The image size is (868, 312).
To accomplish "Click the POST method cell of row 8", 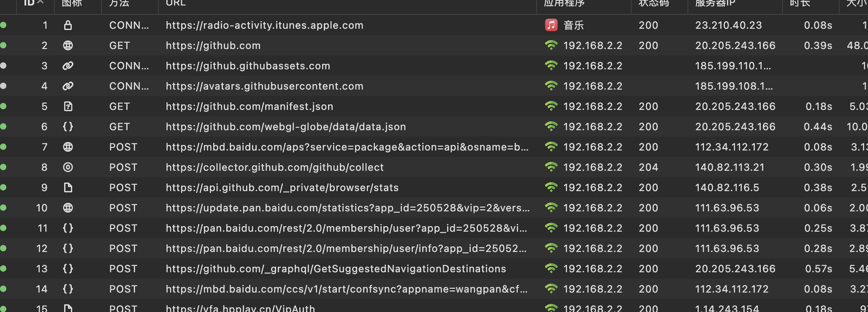I will [x=123, y=167].
